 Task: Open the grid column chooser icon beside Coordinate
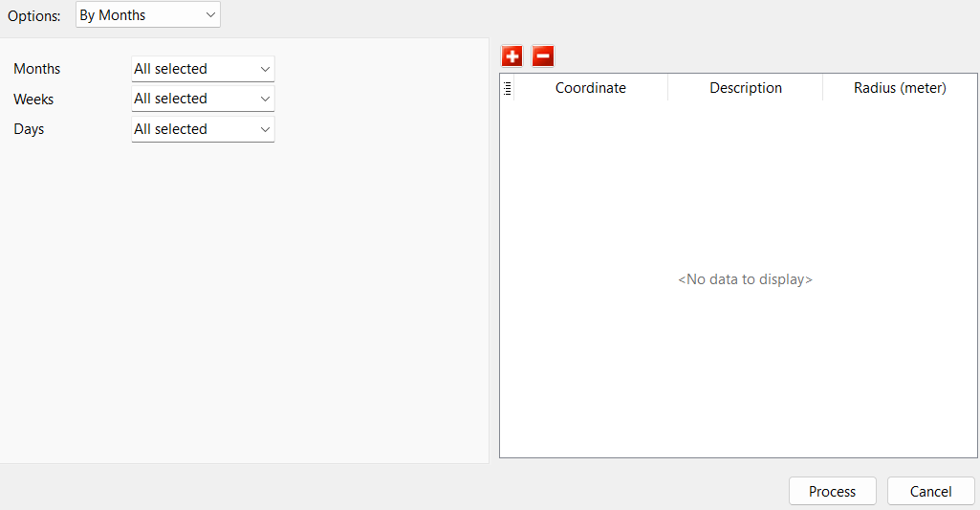[x=508, y=88]
